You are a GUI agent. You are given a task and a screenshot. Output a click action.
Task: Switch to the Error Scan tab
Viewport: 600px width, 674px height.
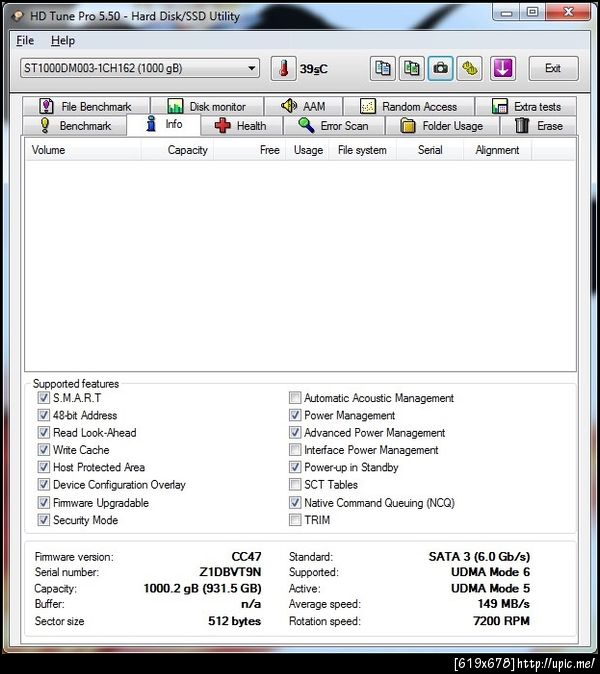(334, 126)
